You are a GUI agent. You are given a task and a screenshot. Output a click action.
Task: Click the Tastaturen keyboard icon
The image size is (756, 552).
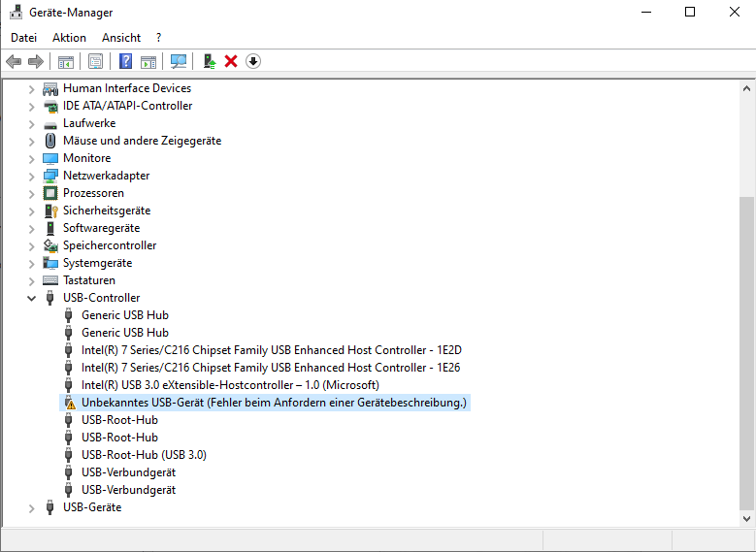(50, 280)
